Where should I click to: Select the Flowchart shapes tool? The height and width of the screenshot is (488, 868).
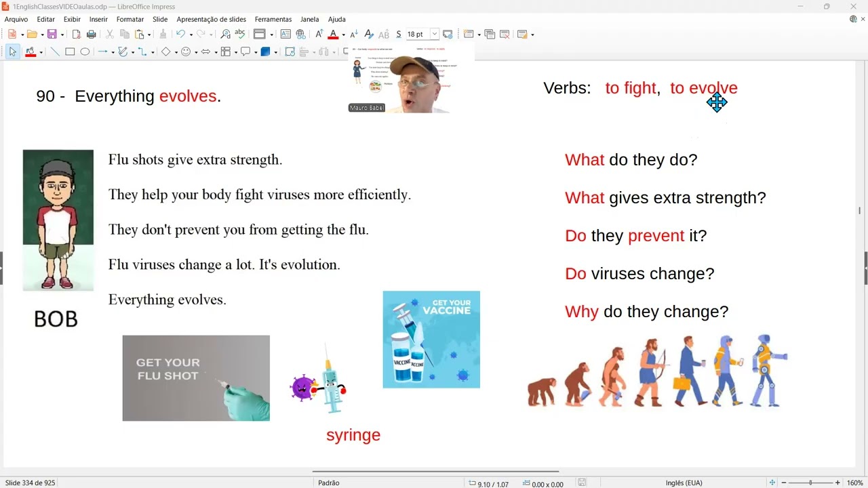[225, 52]
